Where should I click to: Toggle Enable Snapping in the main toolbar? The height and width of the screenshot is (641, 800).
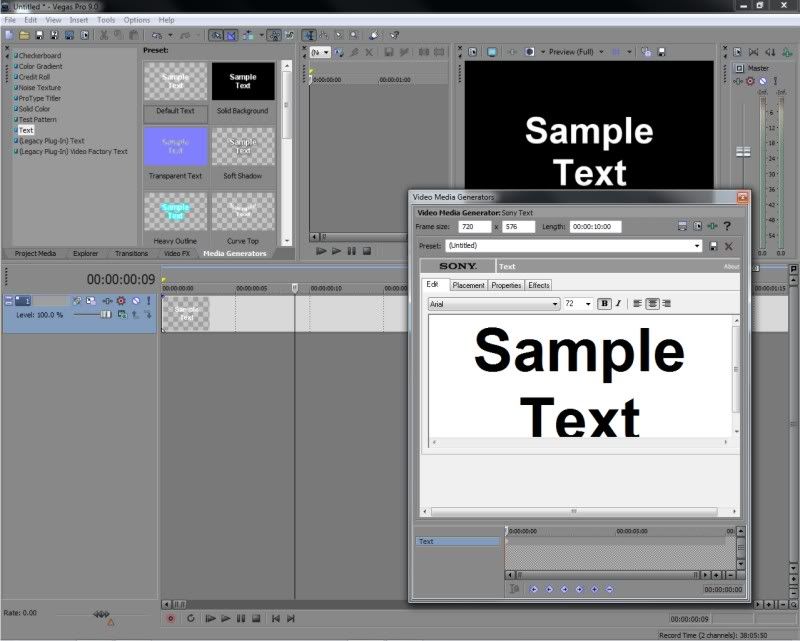click(216, 35)
